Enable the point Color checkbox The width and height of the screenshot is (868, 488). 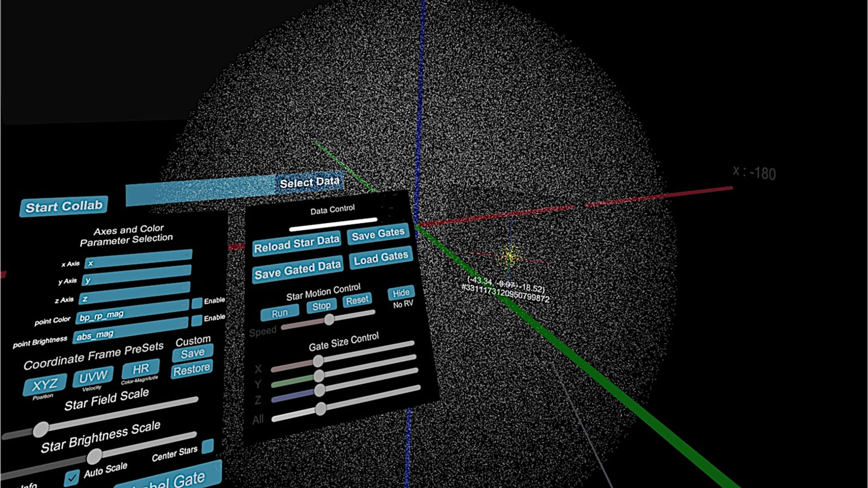click(x=197, y=303)
